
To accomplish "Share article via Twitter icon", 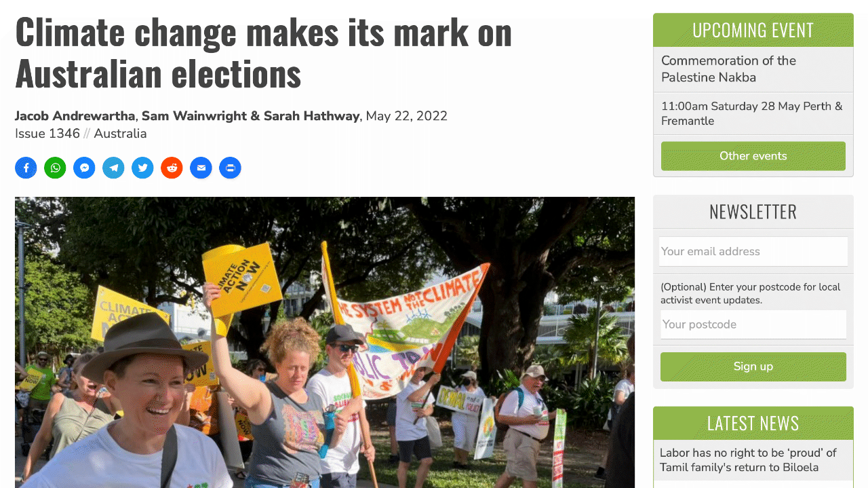I will [x=142, y=168].
